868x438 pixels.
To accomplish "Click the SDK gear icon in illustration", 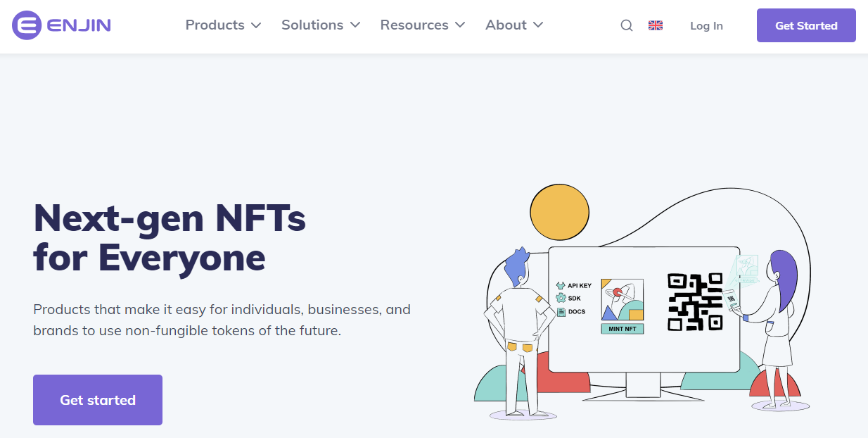I will point(561,298).
